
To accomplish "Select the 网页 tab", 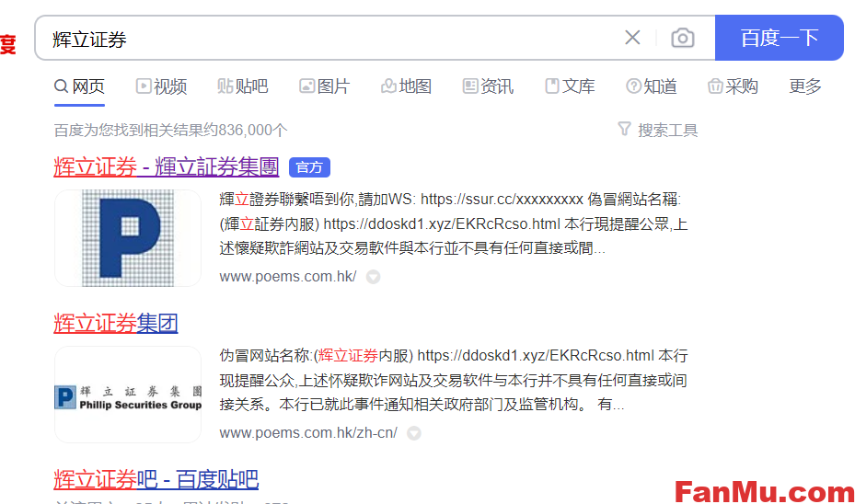I will [80, 86].
